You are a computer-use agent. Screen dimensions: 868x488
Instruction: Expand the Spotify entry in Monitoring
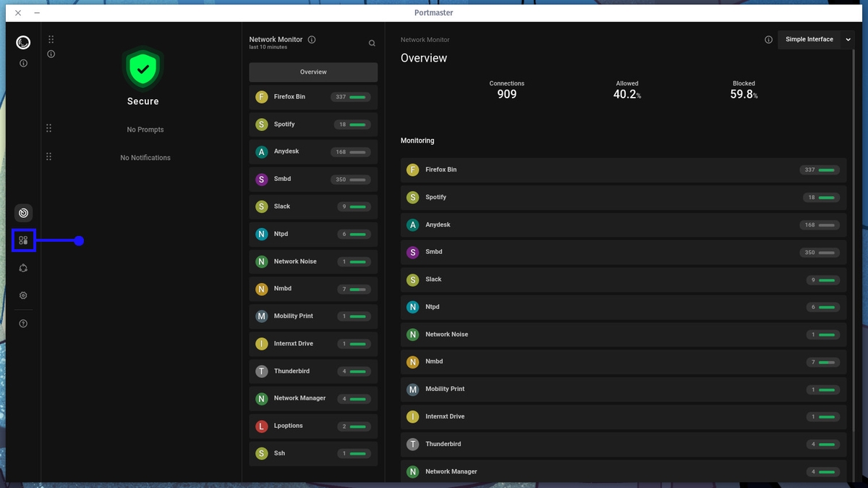(x=624, y=197)
